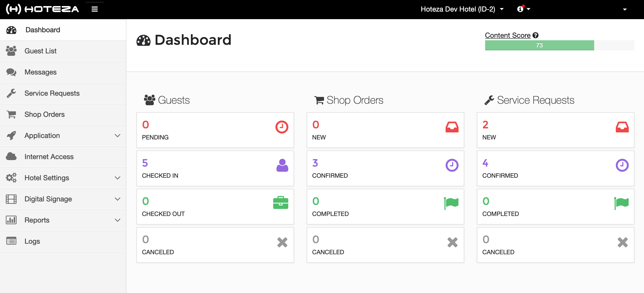Open the Service Requests Confirmed card
This screenshot has height=293, width=644.
pos(555,168)
